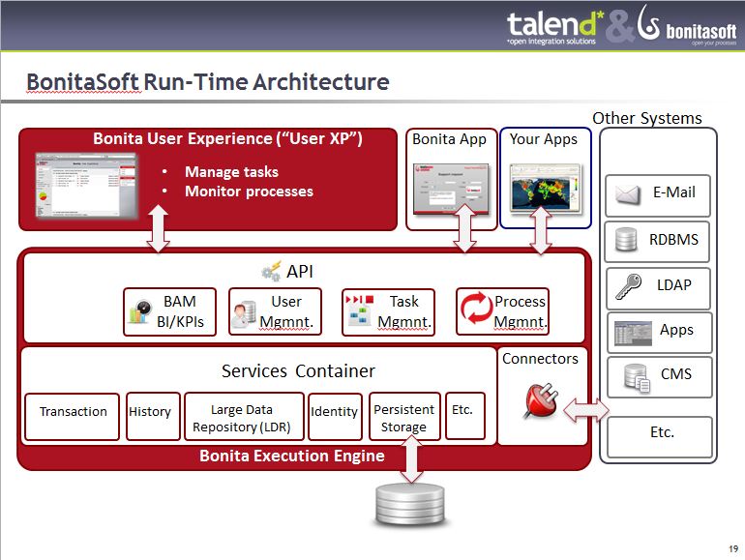
Task: Click the database cylinder below Execution Engine
Action: click(410, 504)
